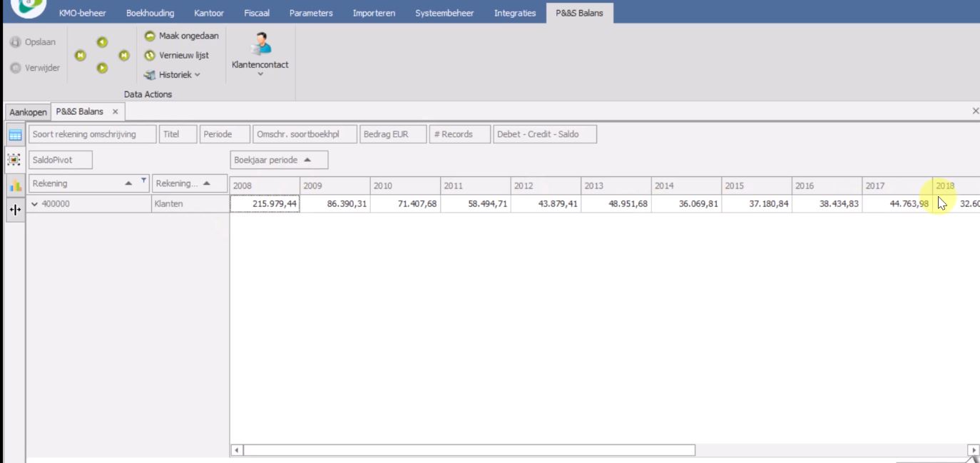Image resolution: width=980 pixels, height=463 pixels.
Task: Switch to the grid table view icon
Action: pos(15,134)
